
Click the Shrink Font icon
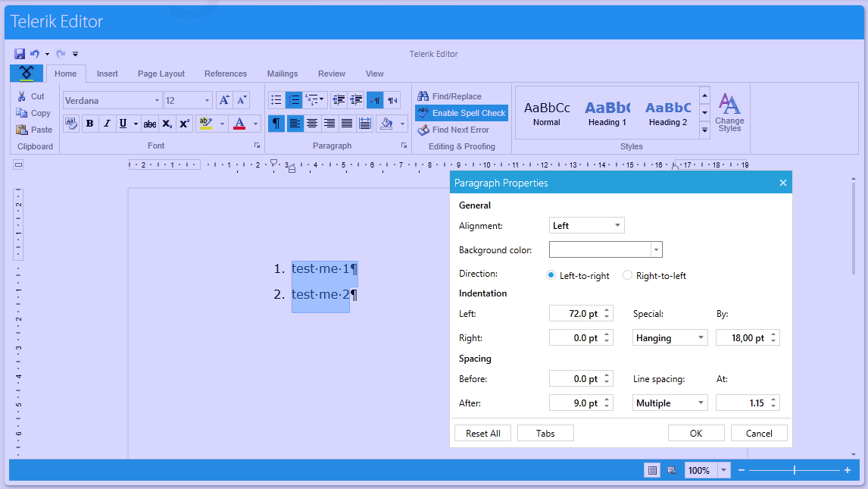(242, 100)
